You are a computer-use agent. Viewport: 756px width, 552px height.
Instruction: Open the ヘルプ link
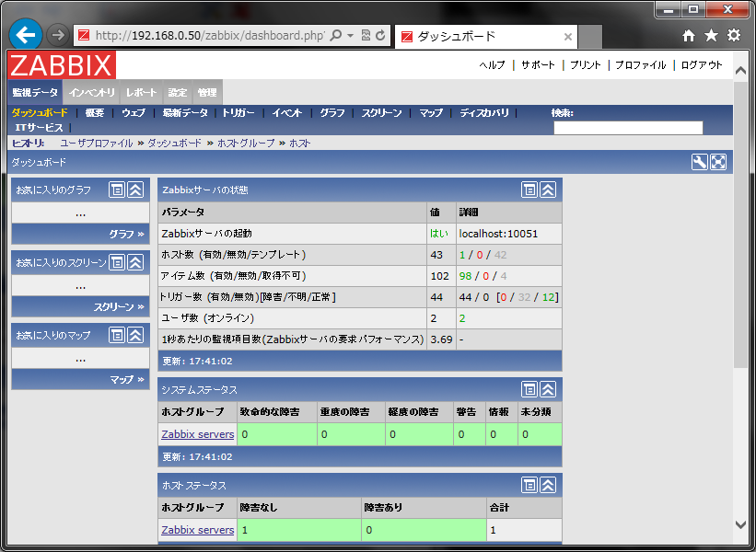point(492,65)
